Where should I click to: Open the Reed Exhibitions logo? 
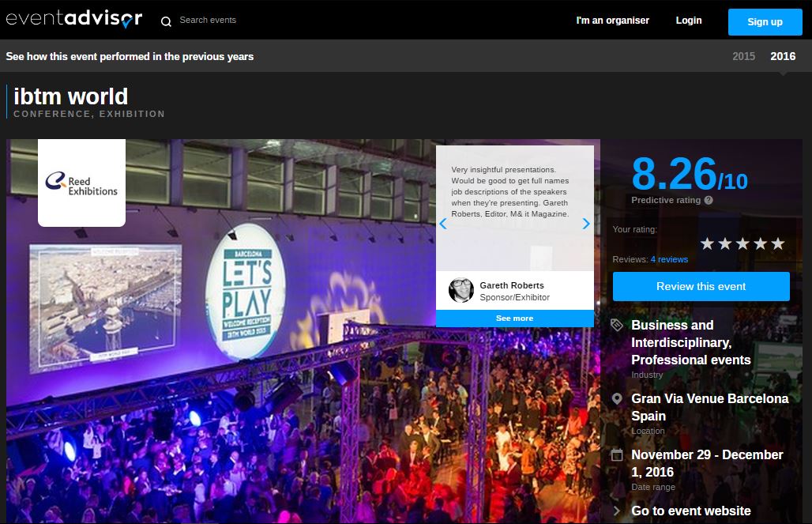pyautogui.click(x=82, y=183)
